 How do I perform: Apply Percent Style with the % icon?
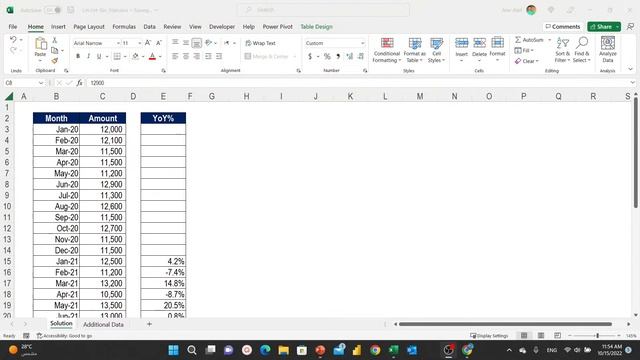click(x=327, y=56)
